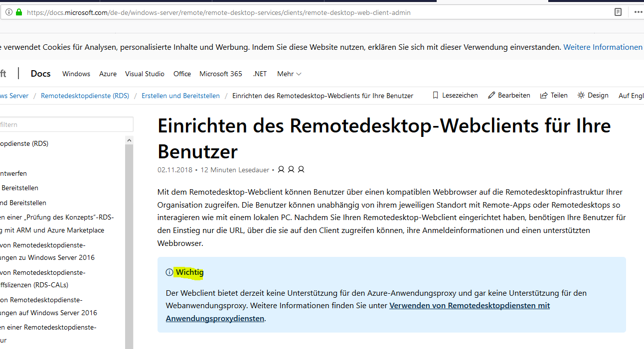
Task: Select sidebar item ending 'zu Windows Server 2016'
Action: pyautogui.click(x=47, y=251)
